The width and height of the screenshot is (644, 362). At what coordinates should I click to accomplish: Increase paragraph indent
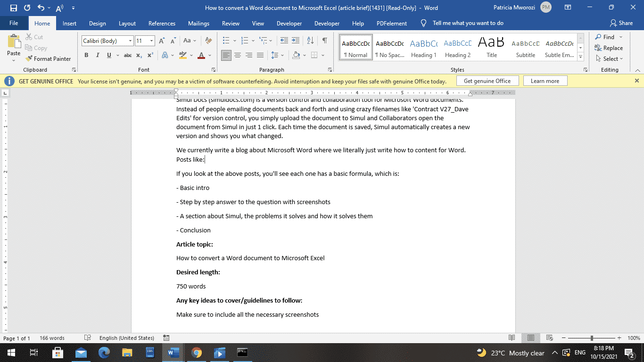pos(297,41)
